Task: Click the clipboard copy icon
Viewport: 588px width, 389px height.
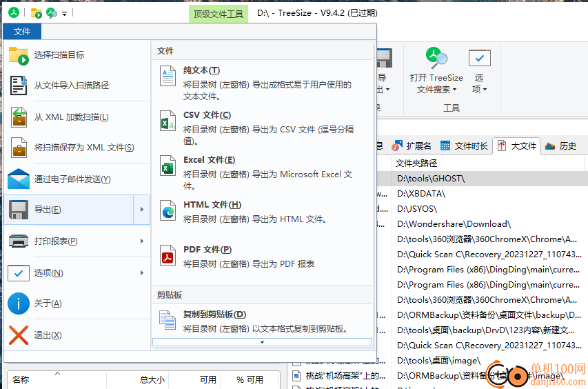Action: 168,320
